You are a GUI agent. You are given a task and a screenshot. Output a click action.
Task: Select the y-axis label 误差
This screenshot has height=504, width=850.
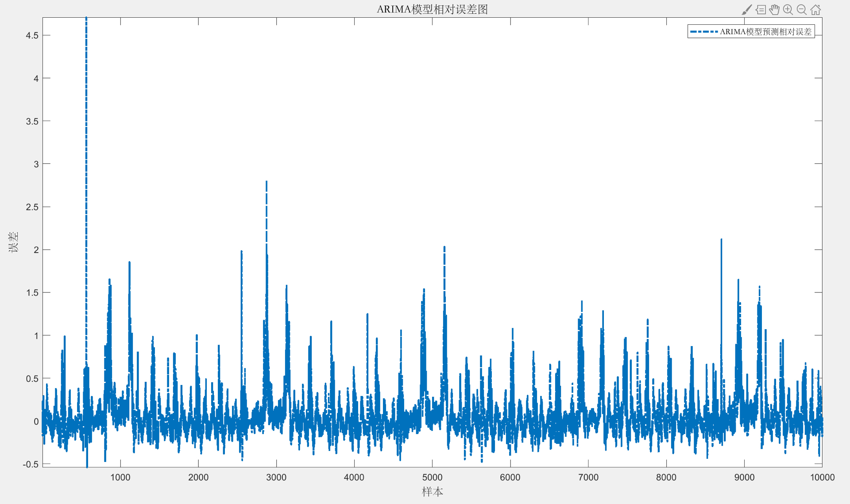point(13,242)
